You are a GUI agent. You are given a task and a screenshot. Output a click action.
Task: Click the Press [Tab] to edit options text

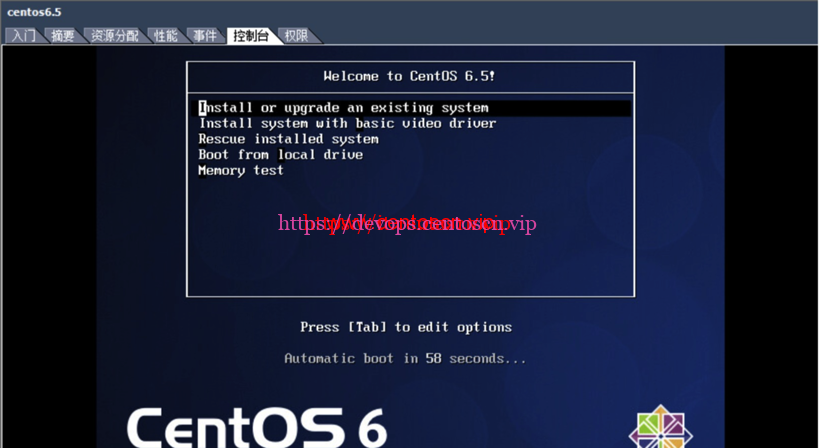[x=405, y=327]
